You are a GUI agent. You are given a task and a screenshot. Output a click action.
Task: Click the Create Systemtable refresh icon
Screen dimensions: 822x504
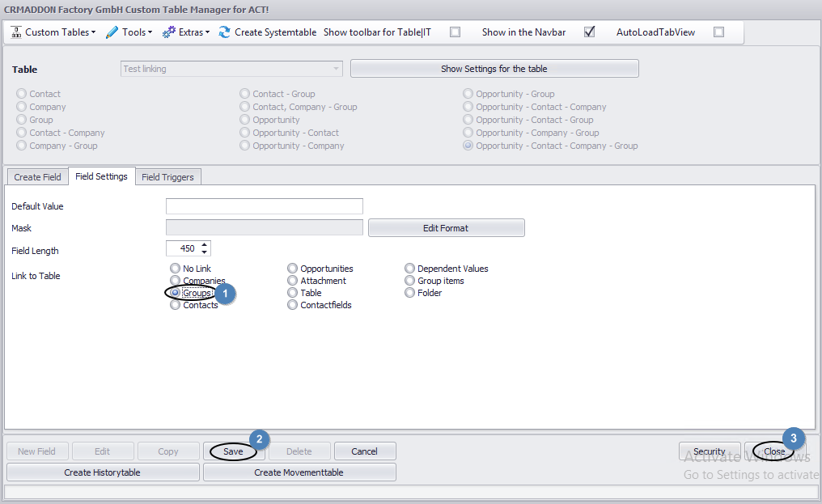(224, 32)
